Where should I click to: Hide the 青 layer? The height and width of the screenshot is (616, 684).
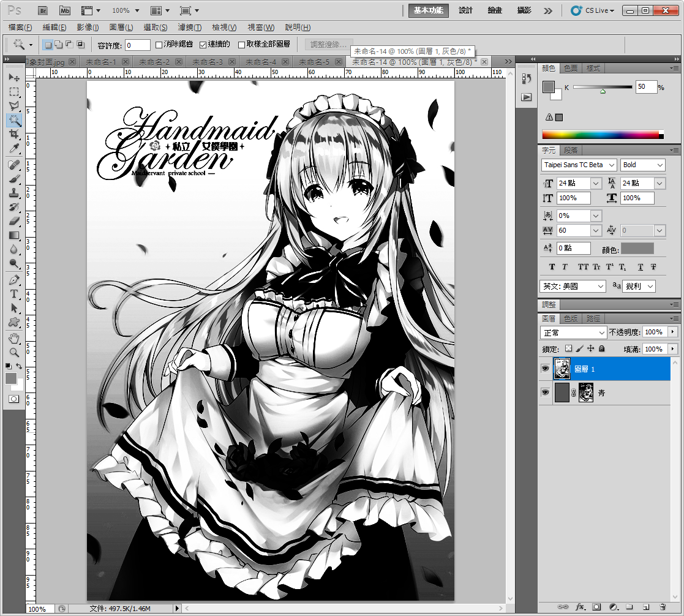[x=545, y=393]
